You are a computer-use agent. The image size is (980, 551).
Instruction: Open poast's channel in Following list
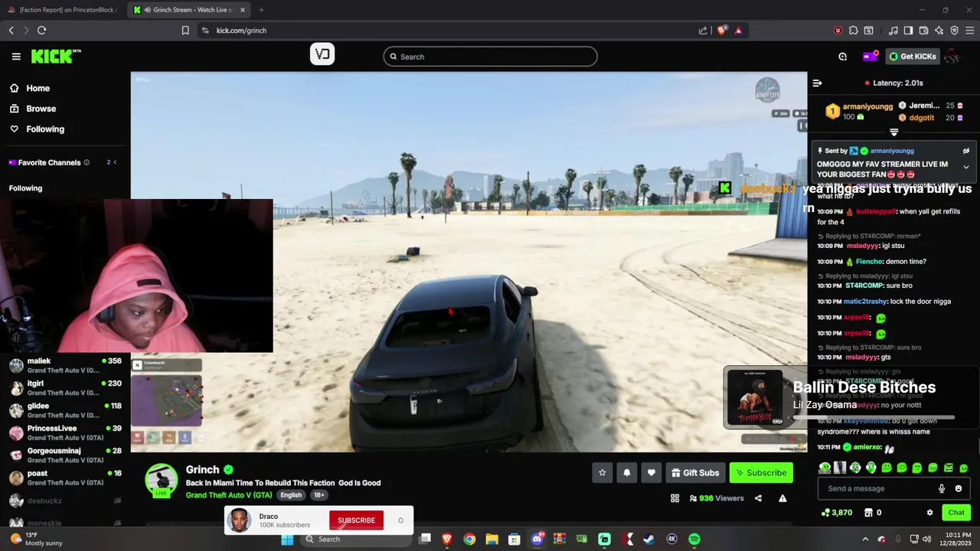pyautogui.click(x=65, y=478)
